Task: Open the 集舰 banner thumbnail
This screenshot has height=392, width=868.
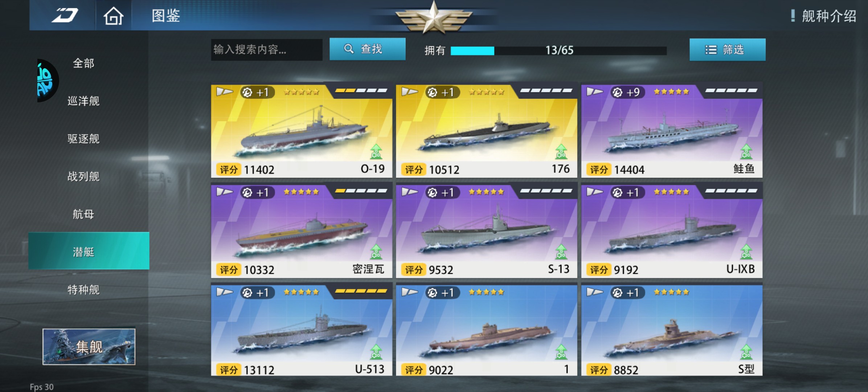Action: pos(89,347)
